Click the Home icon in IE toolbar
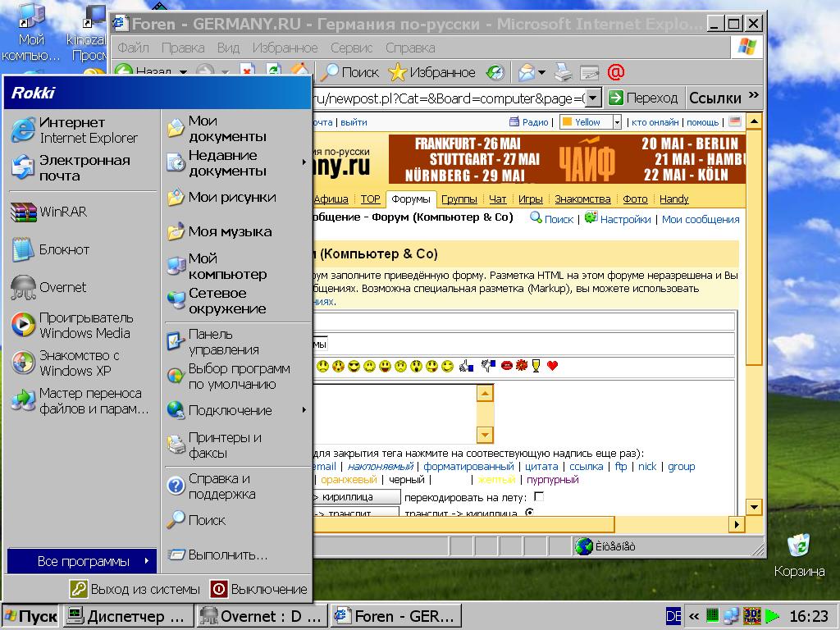Viewport: 840px width, 630px height. pyautogui.click(x=300, y=71)
